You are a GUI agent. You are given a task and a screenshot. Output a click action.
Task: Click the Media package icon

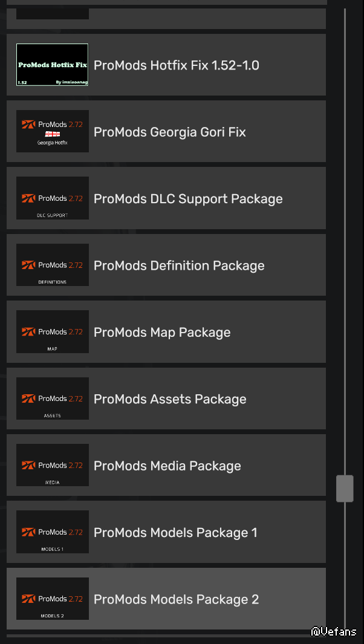tap(52, 465)
